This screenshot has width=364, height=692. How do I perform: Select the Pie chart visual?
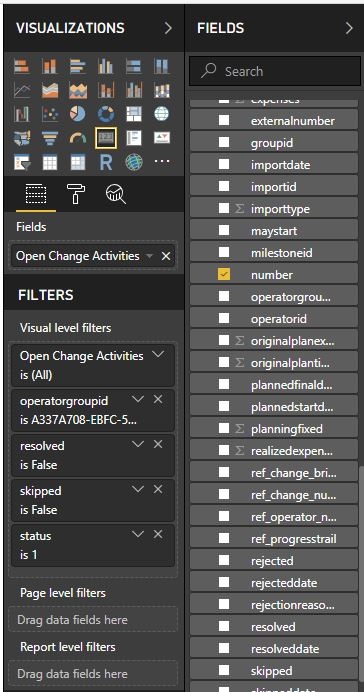pyautogui.click(x=78, y=114)
